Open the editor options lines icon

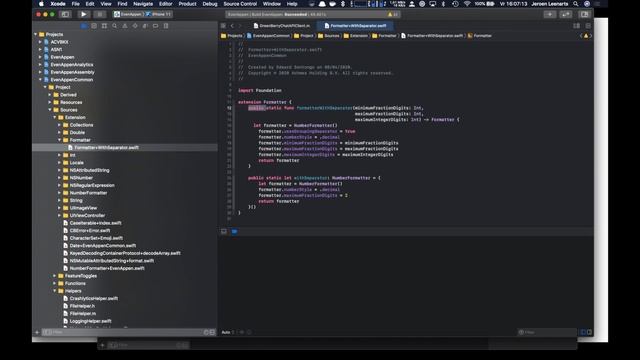(x=576, y=26)
